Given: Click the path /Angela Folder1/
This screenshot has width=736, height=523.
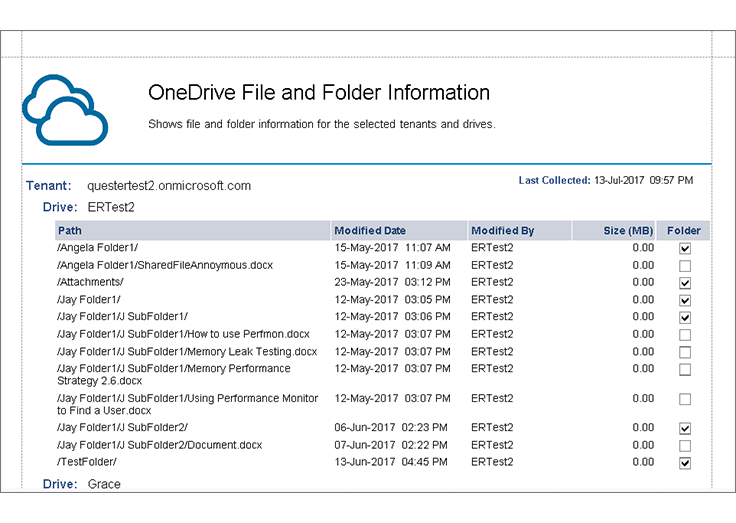Looking at the screenshot, I should pos(98,247).
